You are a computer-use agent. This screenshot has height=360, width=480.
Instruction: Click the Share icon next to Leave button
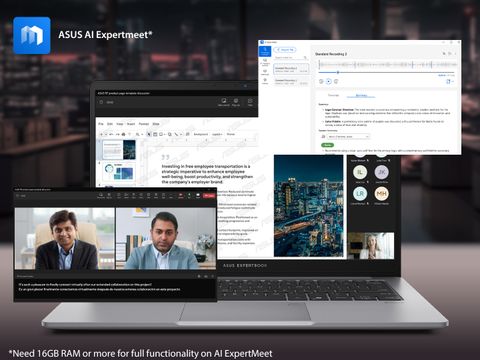pyautogui.click(x=198, y=196)
